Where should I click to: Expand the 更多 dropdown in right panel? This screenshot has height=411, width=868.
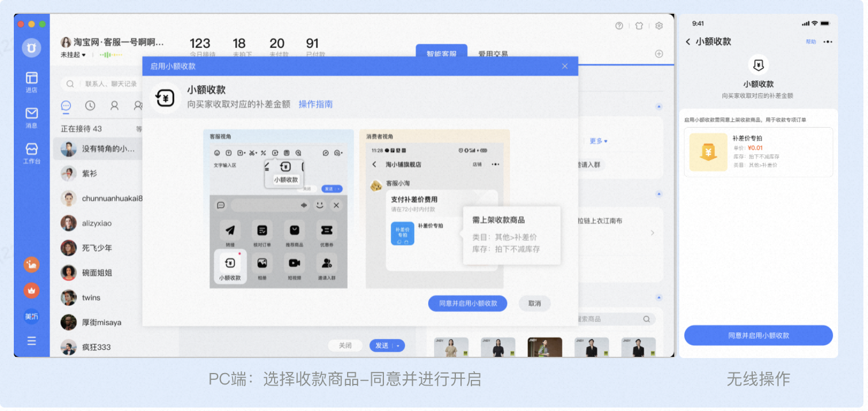pos(598,141)
